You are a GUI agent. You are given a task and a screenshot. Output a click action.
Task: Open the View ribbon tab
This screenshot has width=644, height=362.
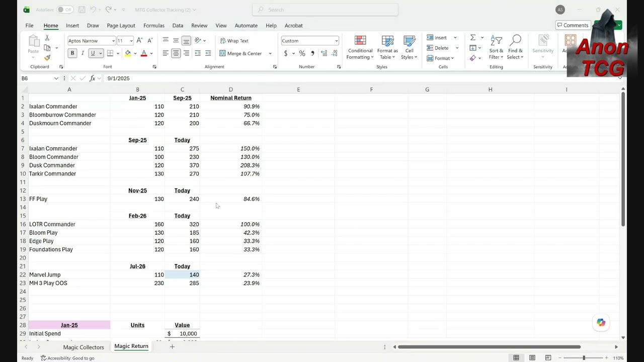point(221,26)
